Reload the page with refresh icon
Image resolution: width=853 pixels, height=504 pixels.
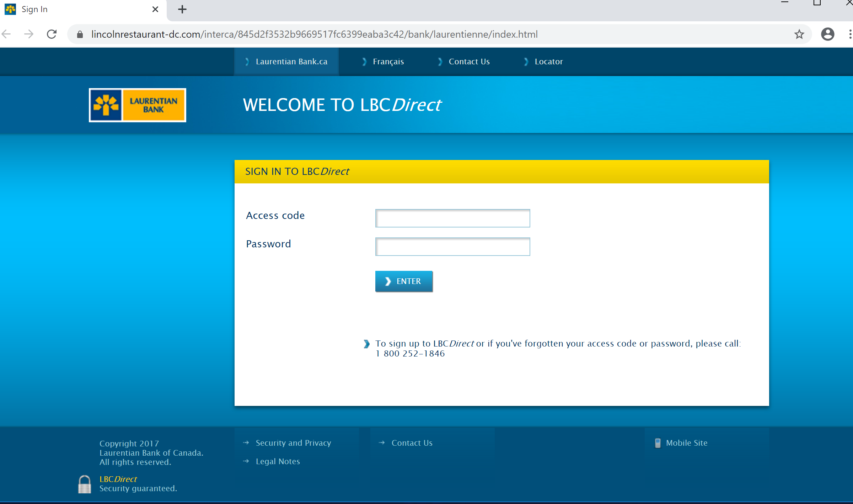click(x=52, y=34)
